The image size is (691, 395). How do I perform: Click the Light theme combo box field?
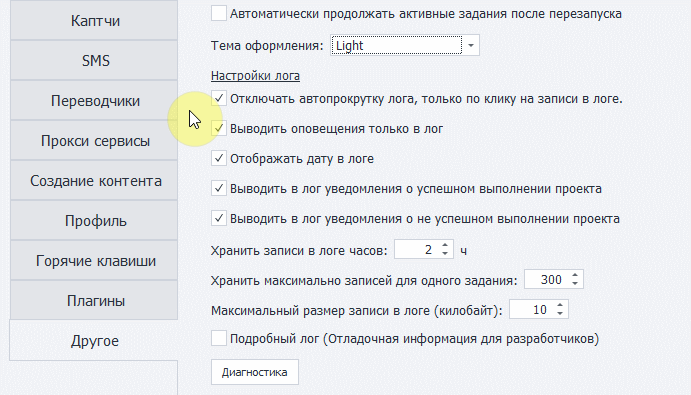pyautogui.click(x=397, y=45)
